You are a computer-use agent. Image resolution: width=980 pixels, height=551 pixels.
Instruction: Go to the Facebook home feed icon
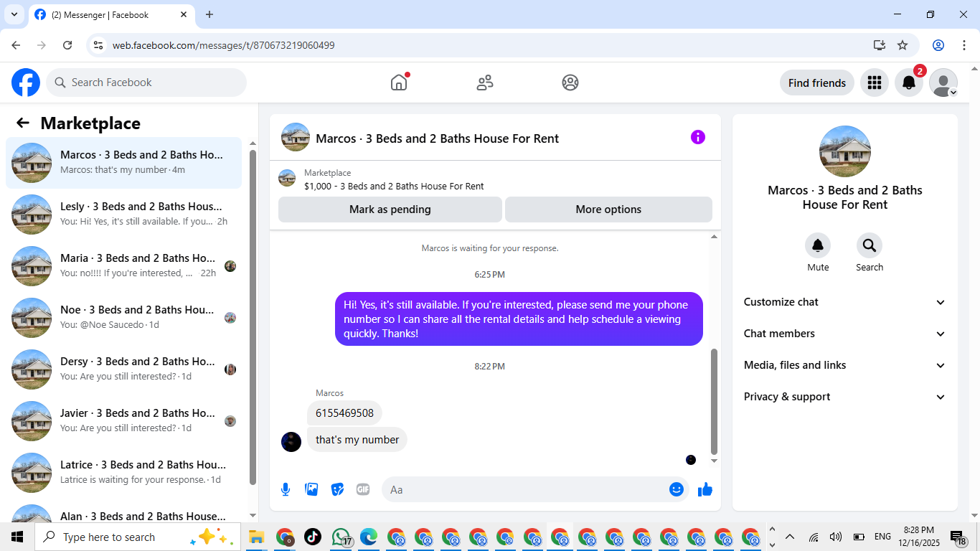(x=399, y=83)
